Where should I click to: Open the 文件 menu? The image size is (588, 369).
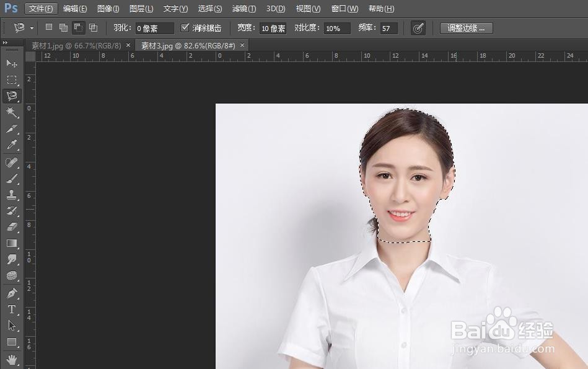coord(40,8)
